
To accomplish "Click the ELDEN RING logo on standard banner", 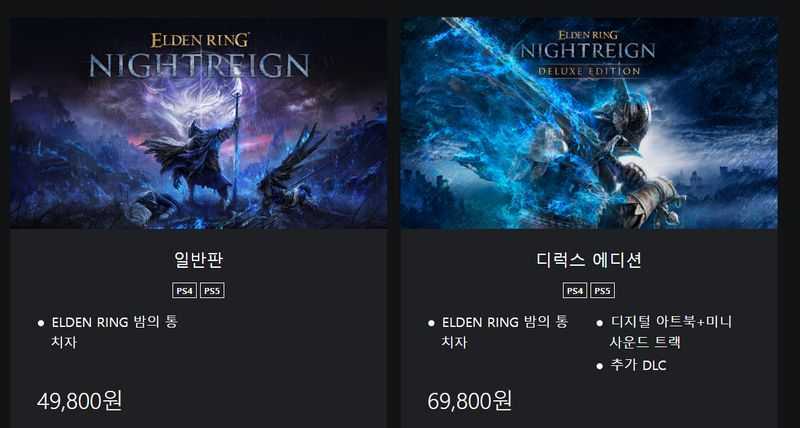I will pyautogui.click(x=200, y=40).
